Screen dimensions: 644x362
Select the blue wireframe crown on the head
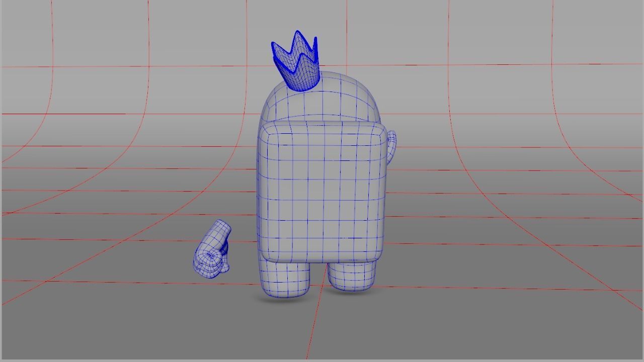pos(296,61)
